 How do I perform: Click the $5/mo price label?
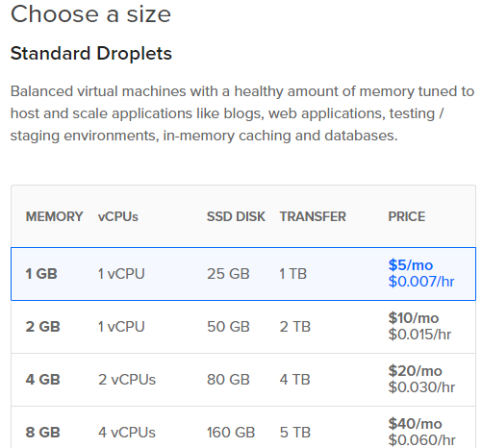pos(411,265)
